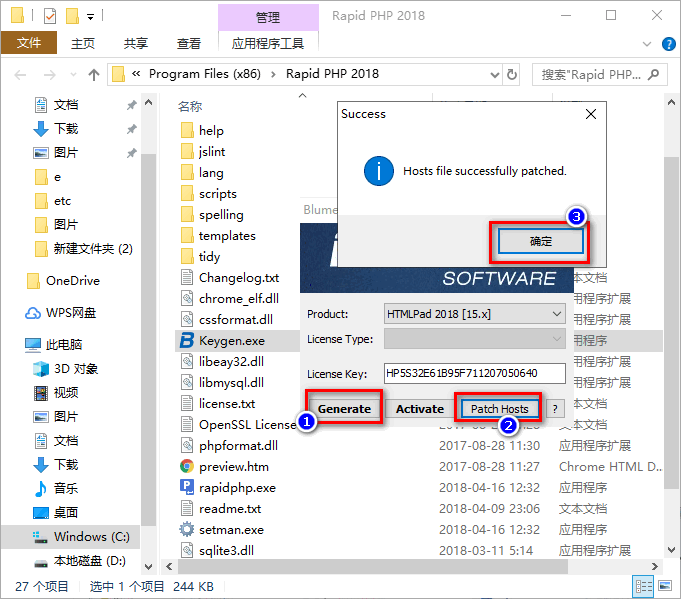Click the Chrome icon of preview.htm
The width and height of the screenshot is (681, 599).
(x=187, y=467)
